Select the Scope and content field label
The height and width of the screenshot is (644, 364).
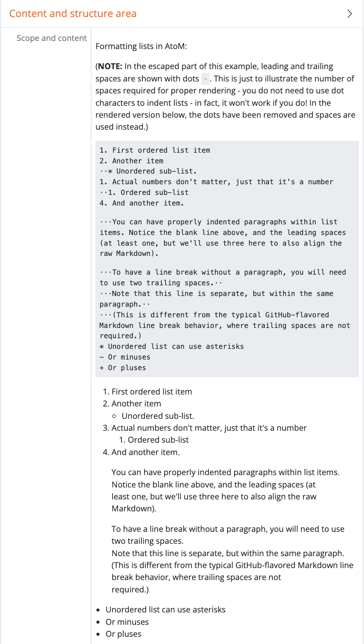coord(52,38)
